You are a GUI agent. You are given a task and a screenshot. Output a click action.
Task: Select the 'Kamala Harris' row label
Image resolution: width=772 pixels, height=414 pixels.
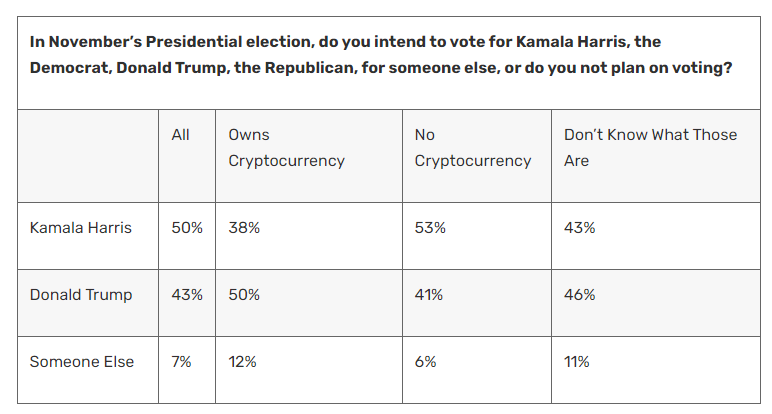tap(81, 228)
